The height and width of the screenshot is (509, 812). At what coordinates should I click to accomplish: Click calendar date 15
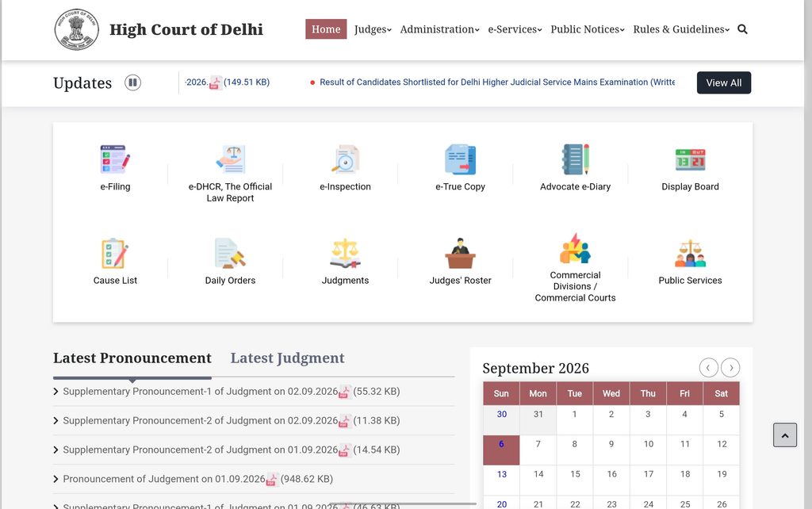click(575, 480)
